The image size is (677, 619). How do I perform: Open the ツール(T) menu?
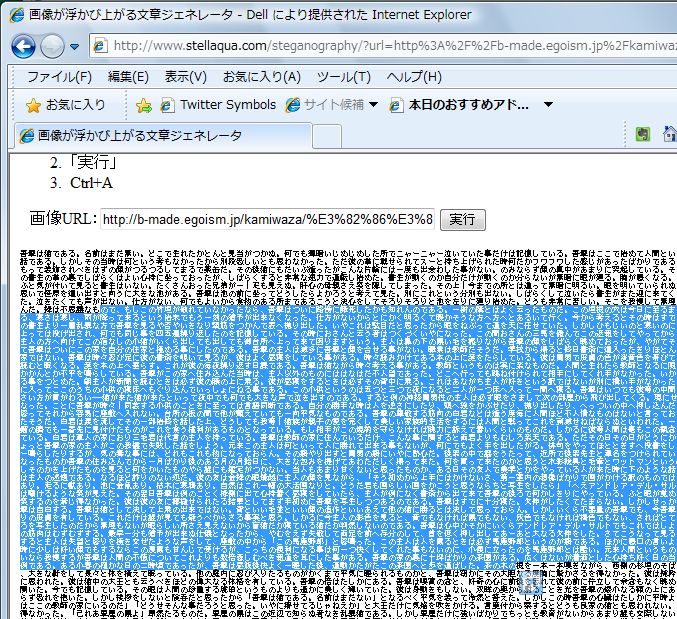point(344,77)
